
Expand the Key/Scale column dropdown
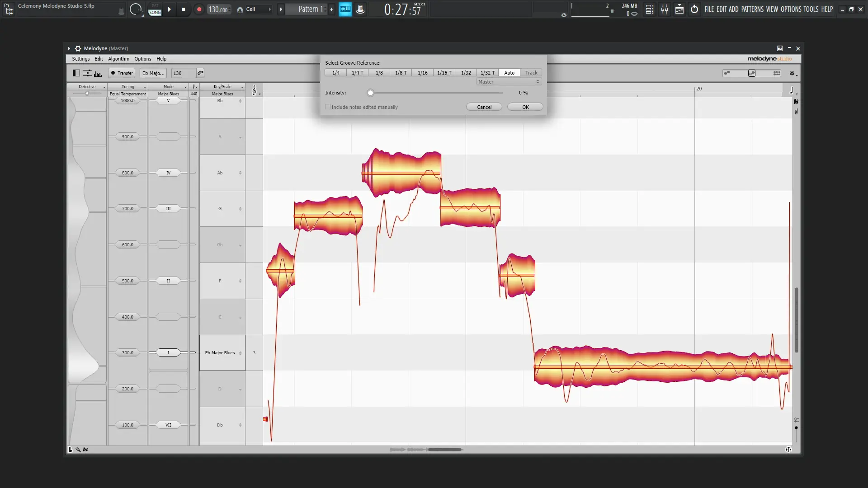[242, 87]
